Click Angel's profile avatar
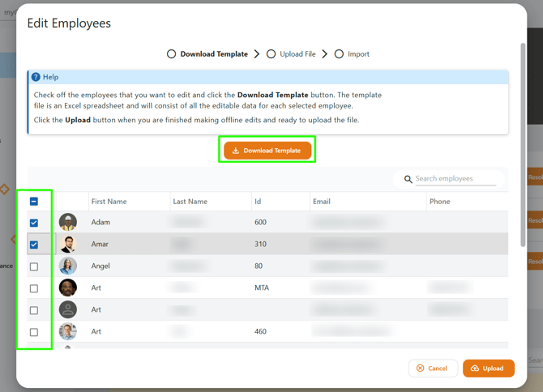543x392 pixels. coord(68,266)
